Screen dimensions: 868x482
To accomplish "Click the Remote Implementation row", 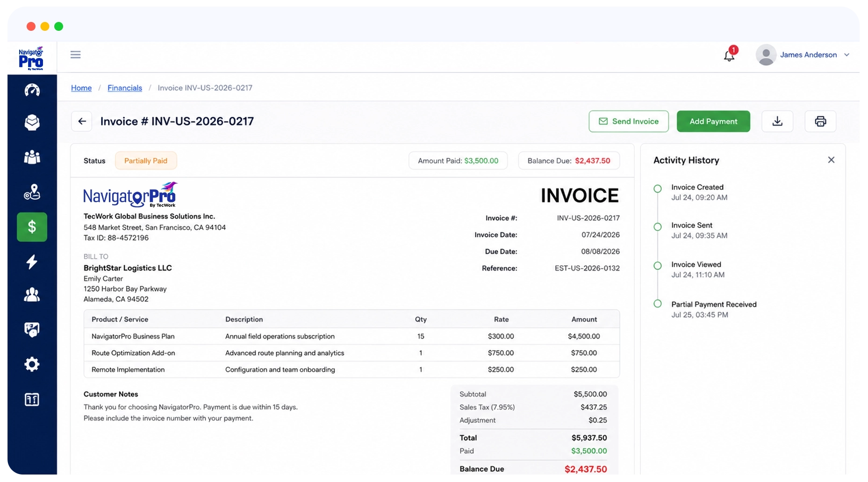I will pos(352,369).
